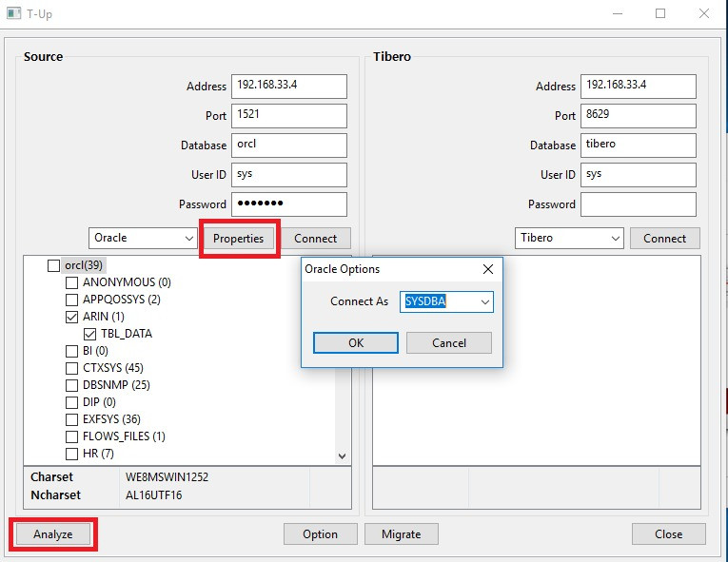Close the T-Up window

[704, 14]
